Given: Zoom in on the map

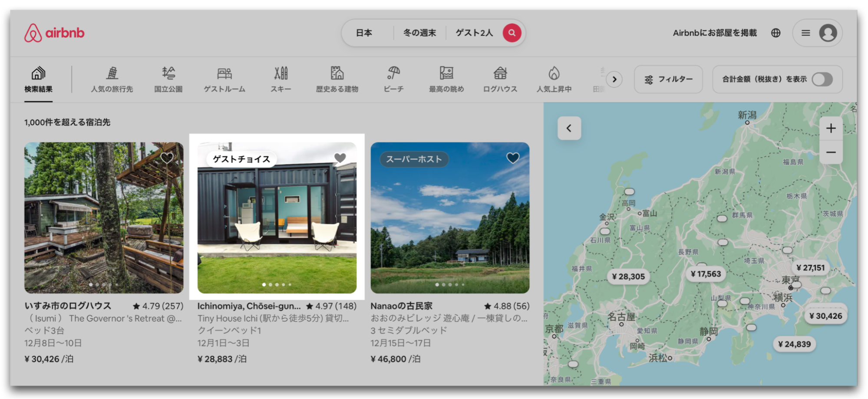Looking at the screenshot, I should [x=831, y=129].
